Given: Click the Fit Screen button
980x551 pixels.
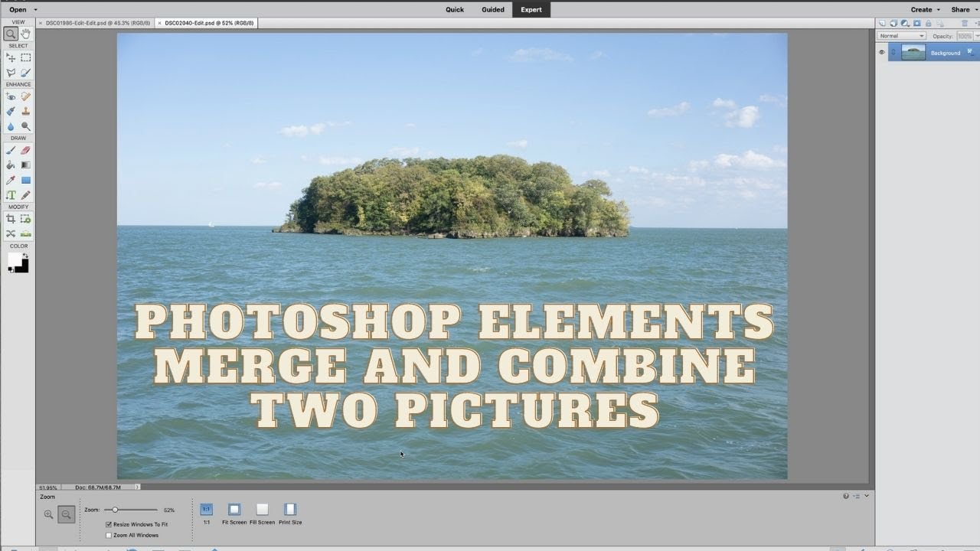Looking at the screenshot, I should 234,510.
